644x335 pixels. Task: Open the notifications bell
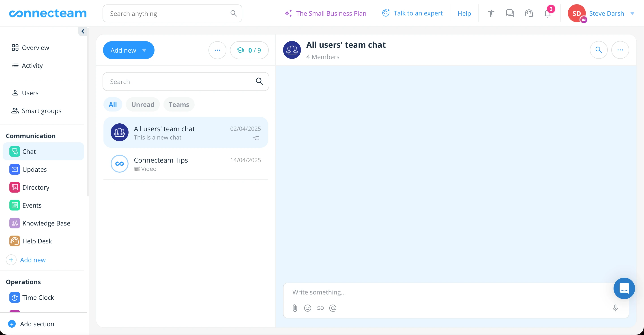pos(547,13)
